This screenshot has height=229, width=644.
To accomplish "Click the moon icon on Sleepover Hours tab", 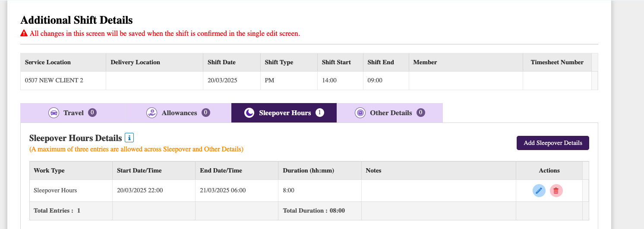I will 249,113.
